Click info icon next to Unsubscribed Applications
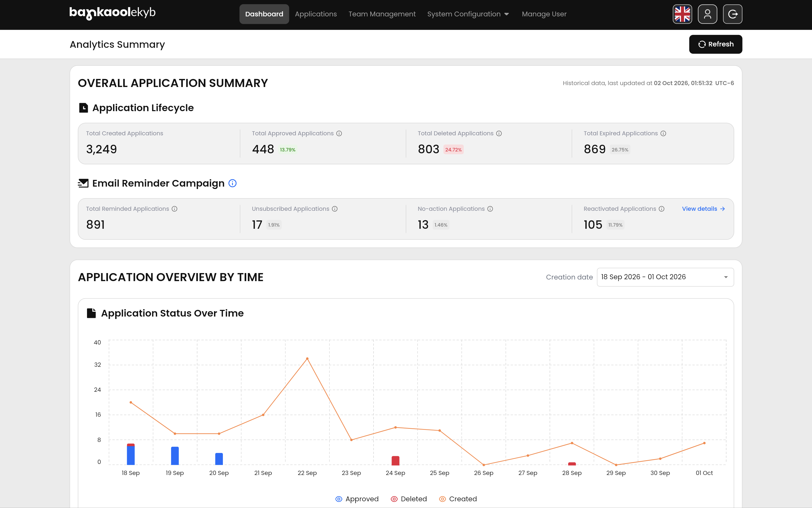The image size is (812, 508). pos(335,209)
